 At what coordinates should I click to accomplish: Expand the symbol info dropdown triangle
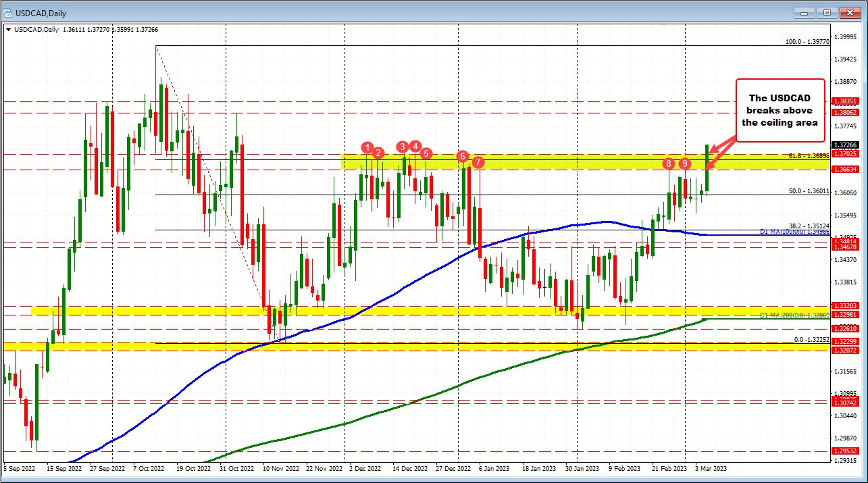pyautogui.click(x=8, y=30)
